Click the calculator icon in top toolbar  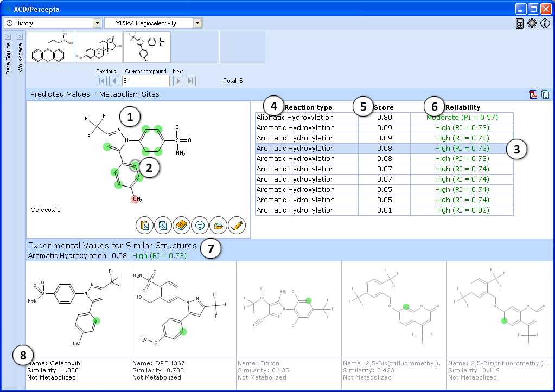point(520,23)
